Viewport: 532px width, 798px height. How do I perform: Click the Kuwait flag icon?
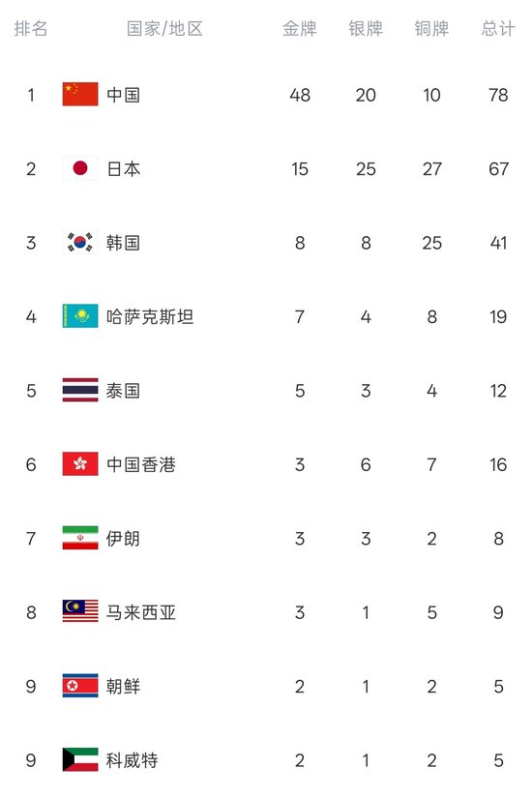point(80,759)
